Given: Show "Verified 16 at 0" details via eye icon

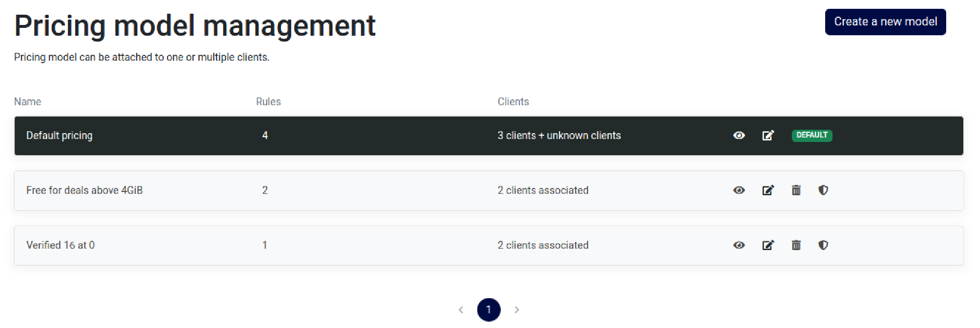Looking at the screenshot, I should (739, 245).
